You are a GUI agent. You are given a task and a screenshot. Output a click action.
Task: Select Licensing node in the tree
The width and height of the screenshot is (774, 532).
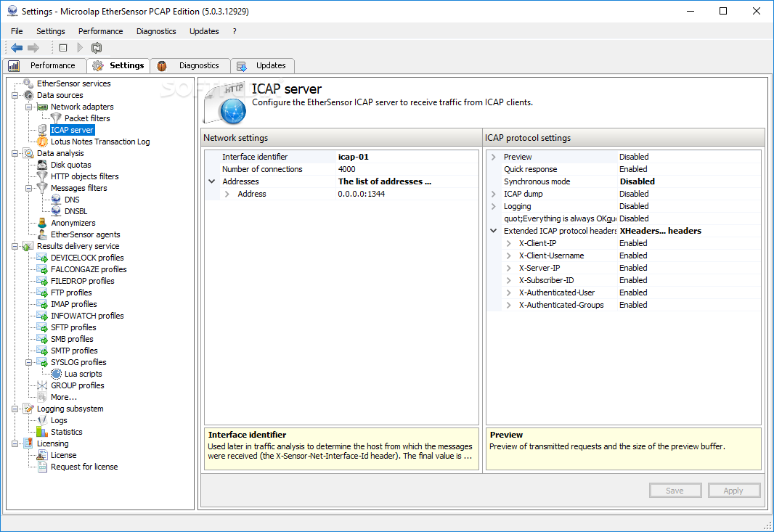pyautogui.click(x=53, y=443)
